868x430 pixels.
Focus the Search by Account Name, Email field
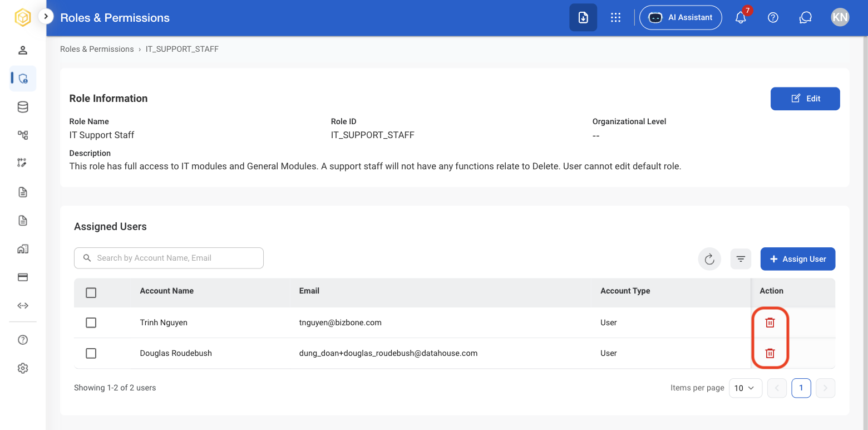pyautogui.click(x=169, y=258)
